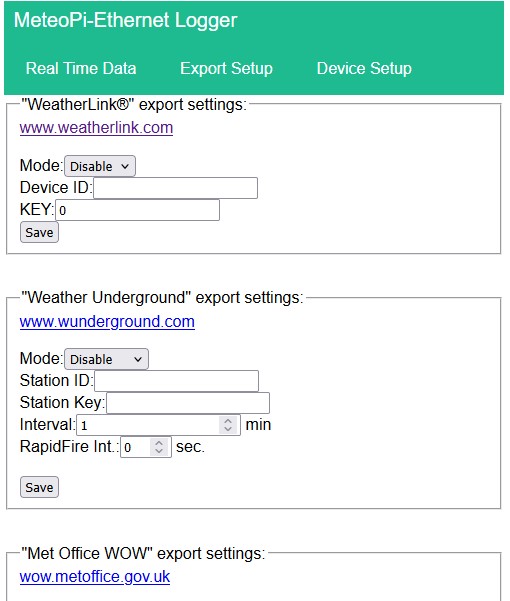Save the WeatherLink export settings
The image size is (510, 601).
tap(39, 232)
